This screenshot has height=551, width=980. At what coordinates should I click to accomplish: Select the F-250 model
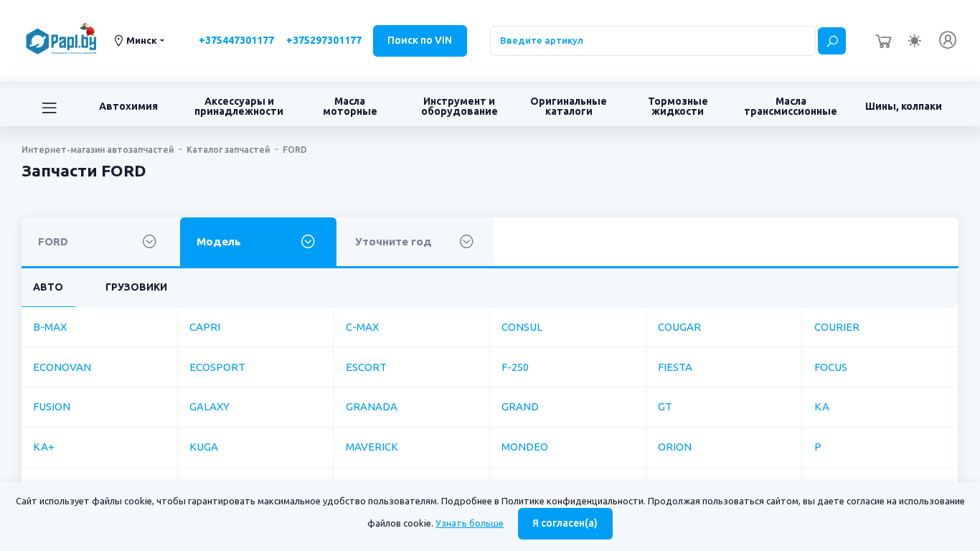(515, 367)
